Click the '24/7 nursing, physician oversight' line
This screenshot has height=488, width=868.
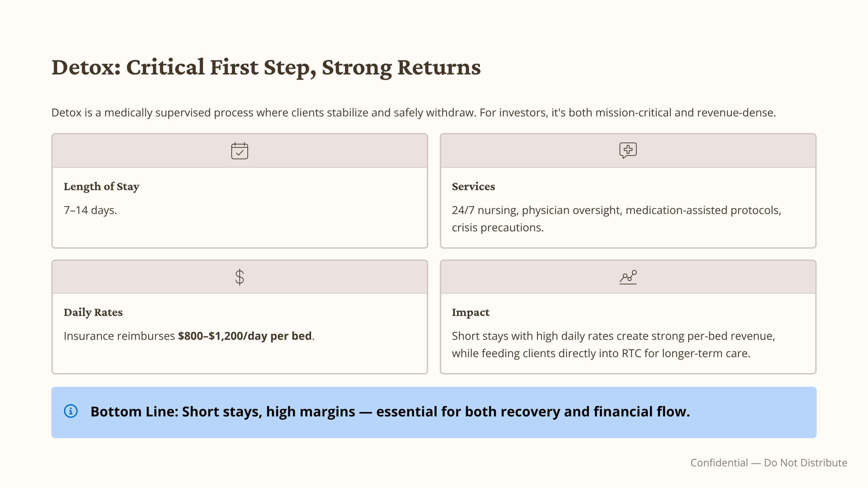[x=616, y=210]
